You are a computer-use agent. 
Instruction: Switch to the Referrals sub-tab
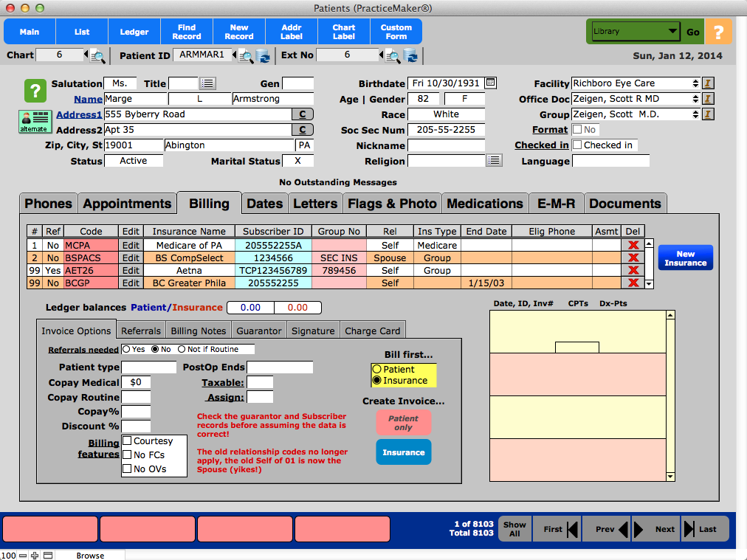(140, 331)
